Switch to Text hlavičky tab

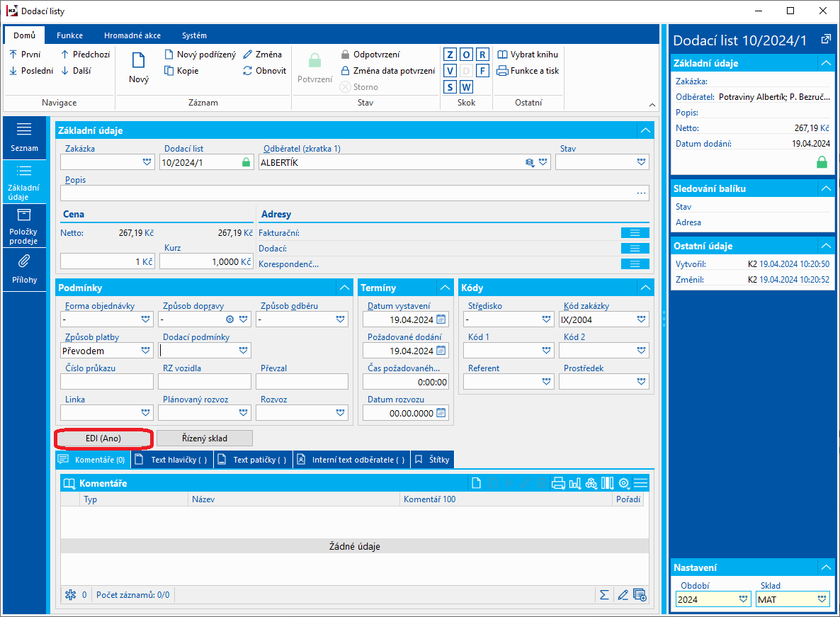pos(173,460)
